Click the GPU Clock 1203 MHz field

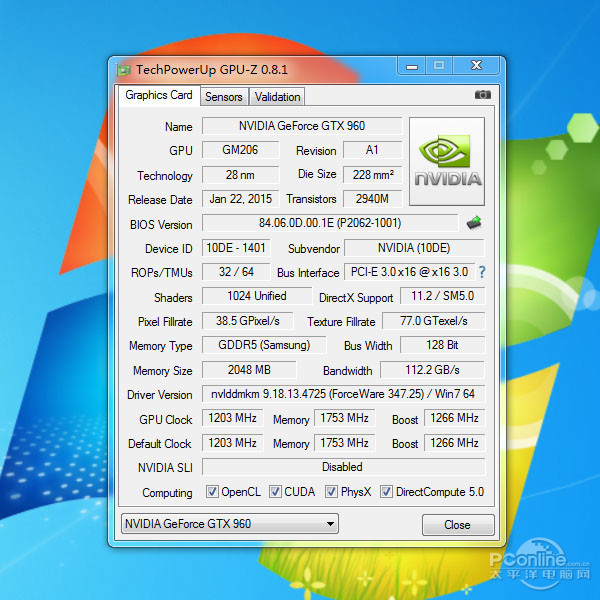232,418
